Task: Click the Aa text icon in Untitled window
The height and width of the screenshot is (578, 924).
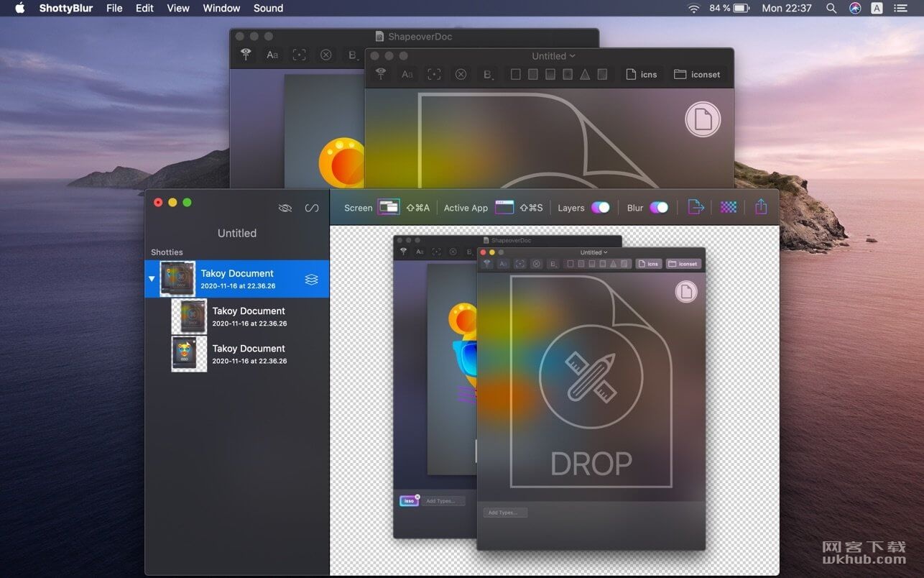Action: click(407, 74)
